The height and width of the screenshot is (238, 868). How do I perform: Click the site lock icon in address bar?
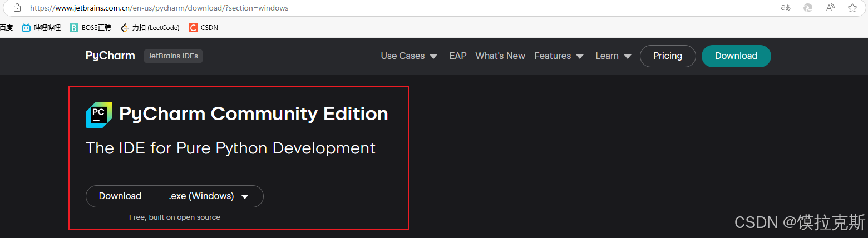click(x=17, y=8)
